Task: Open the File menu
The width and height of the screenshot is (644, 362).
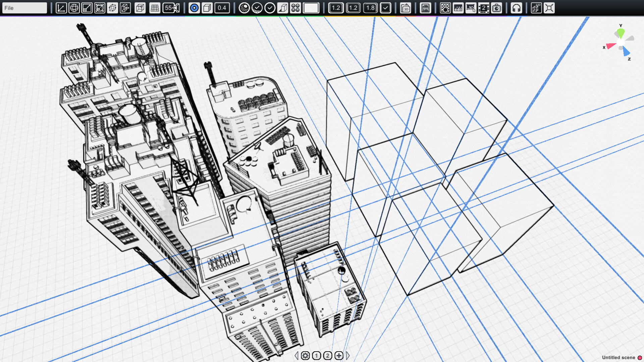Action: [x=24, y=8]
